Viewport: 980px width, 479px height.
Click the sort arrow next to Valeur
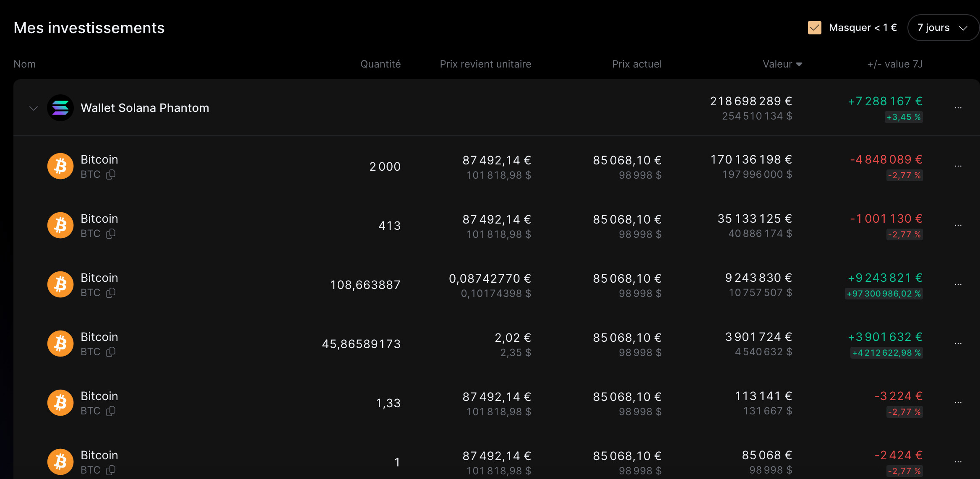(800, 64)
